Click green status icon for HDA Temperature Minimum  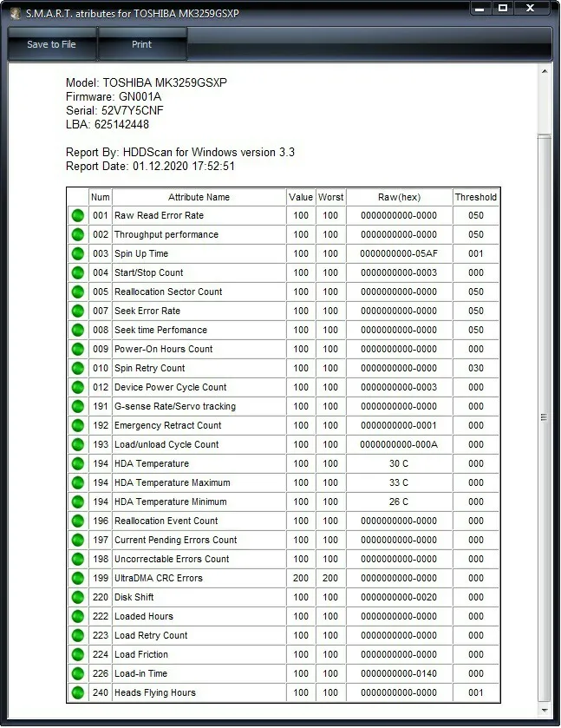(x=78, y=502)
